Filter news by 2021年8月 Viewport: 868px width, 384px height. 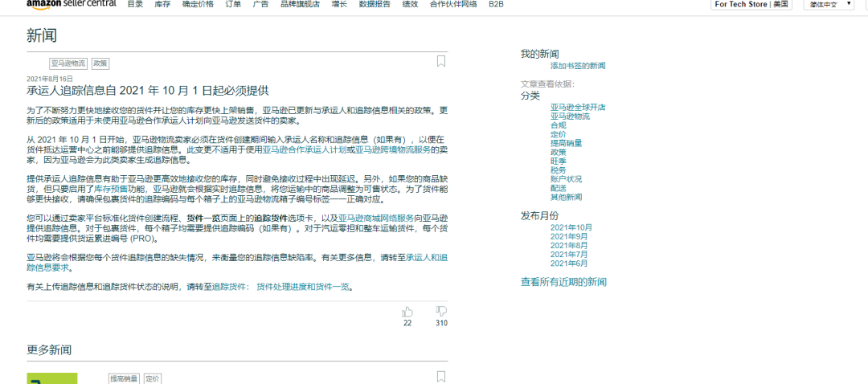569,245
